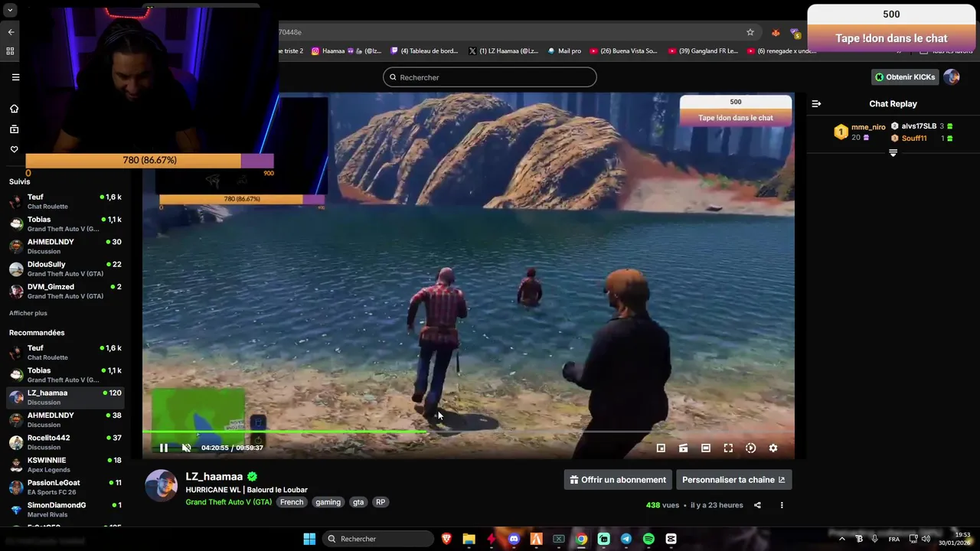Open LZ Haamaa X bookmark
Screen dimensions: 980x551
click(x=503, y=51)
